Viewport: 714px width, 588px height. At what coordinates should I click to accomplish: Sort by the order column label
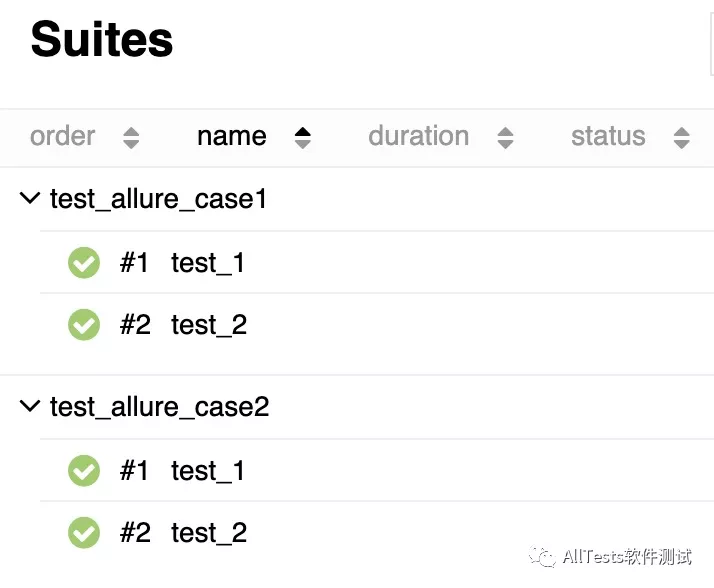(63, 137)
